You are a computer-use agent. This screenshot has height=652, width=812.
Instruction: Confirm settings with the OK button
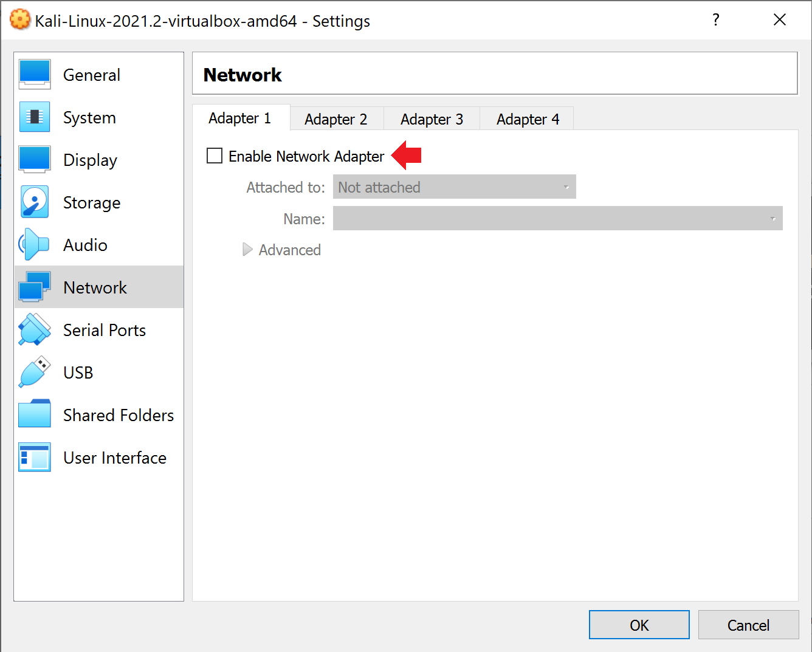point(639,625)
